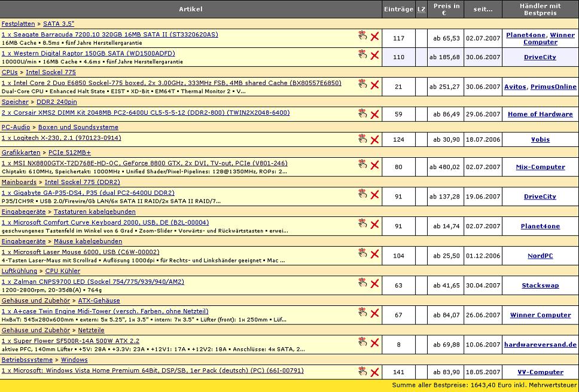The image size is (579, 392).
Task: Remove Zalman CNPS9700 LED cooler
Action: click(x=374, y=284)
